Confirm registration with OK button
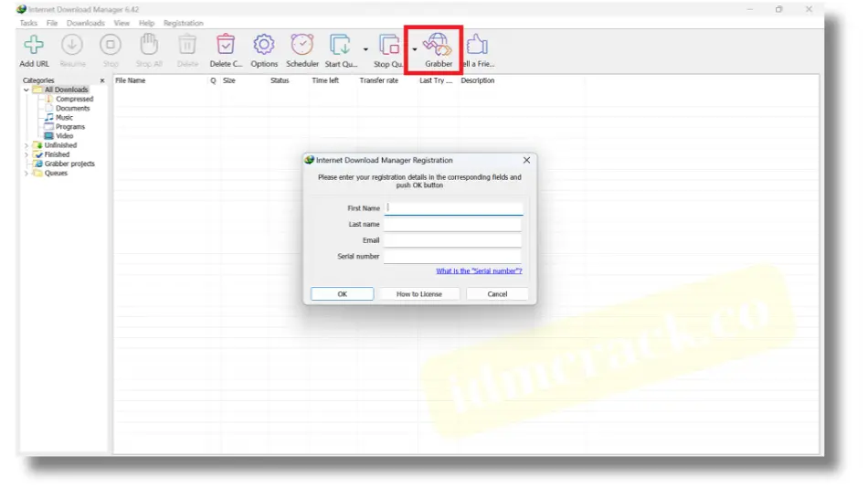Viewport: 868px width, 488px height. 342,294
